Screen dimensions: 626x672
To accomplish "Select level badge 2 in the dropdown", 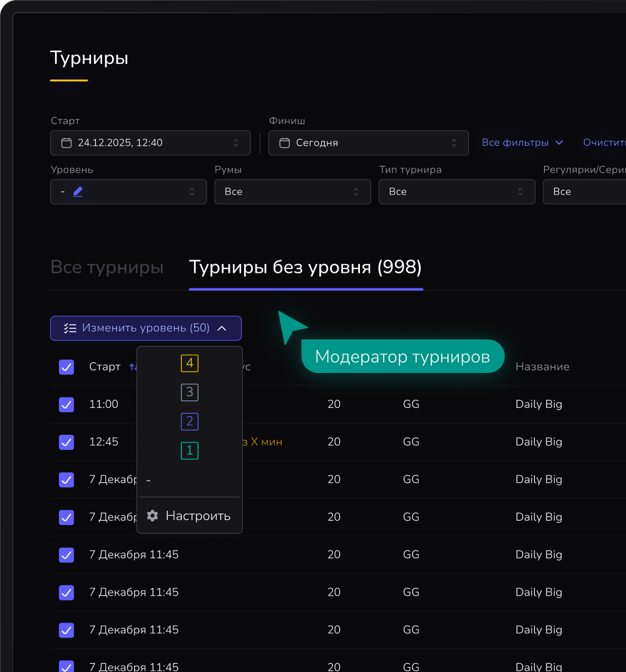I will pos(190,421).
